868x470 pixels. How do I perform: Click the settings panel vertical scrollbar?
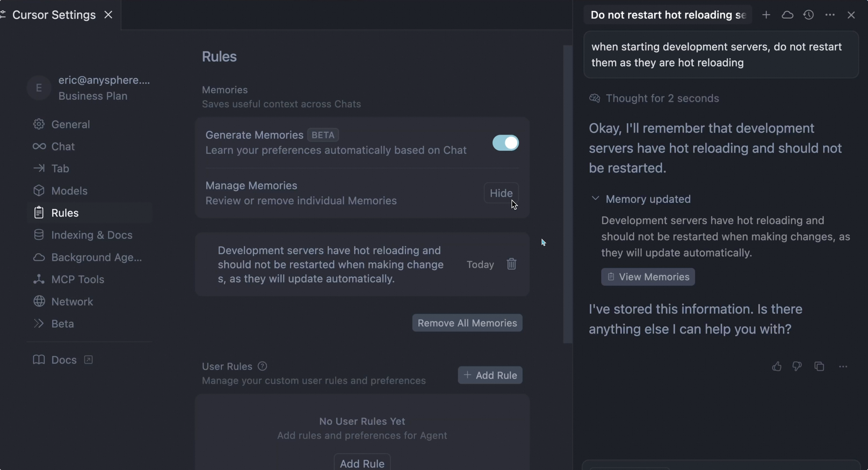[x=567, y=195]
